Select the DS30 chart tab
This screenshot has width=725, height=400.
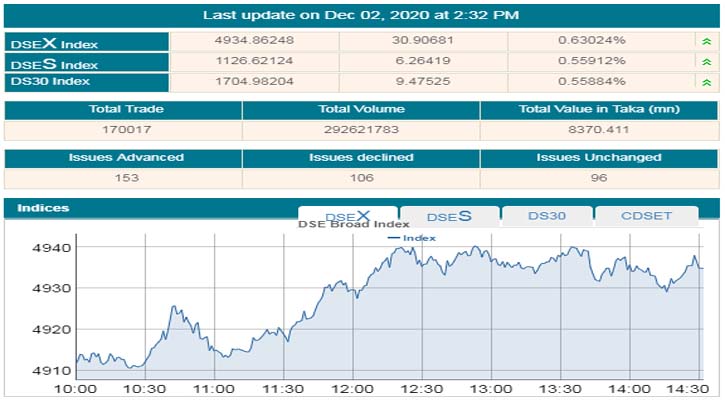tap(547, 216)
